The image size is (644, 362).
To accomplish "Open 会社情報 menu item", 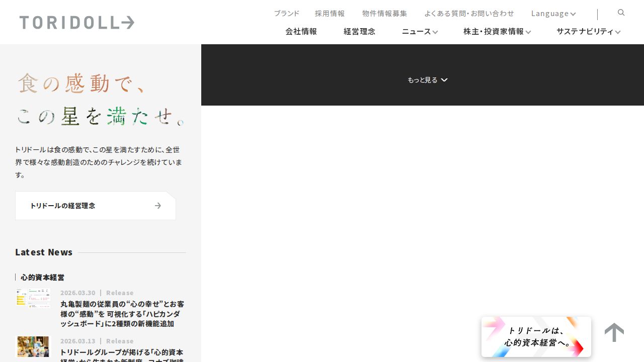I will pos(301,32).
